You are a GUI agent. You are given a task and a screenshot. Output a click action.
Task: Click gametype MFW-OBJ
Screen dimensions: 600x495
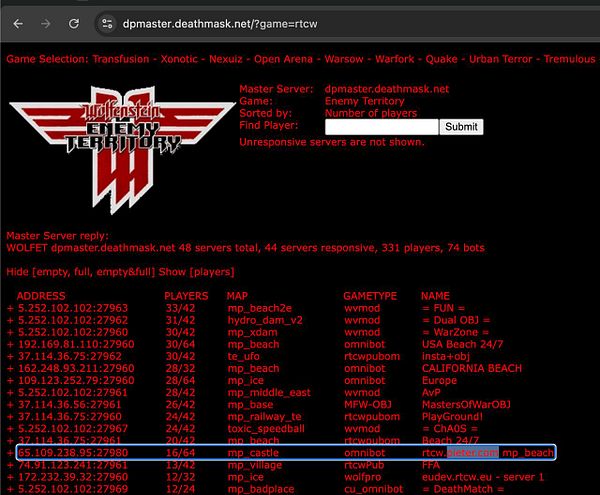[368, 405]
